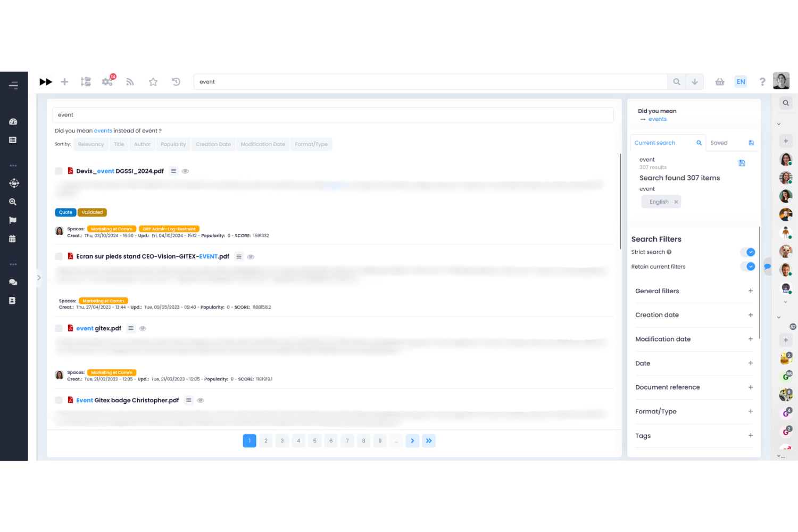Toggle Retain current filters switch
This screenshot has height=532, width=798.
click(x=747, y=267)
